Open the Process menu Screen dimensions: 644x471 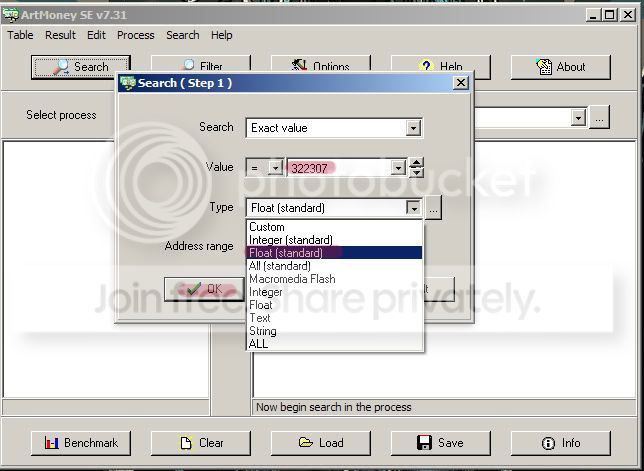click(136, 35)
